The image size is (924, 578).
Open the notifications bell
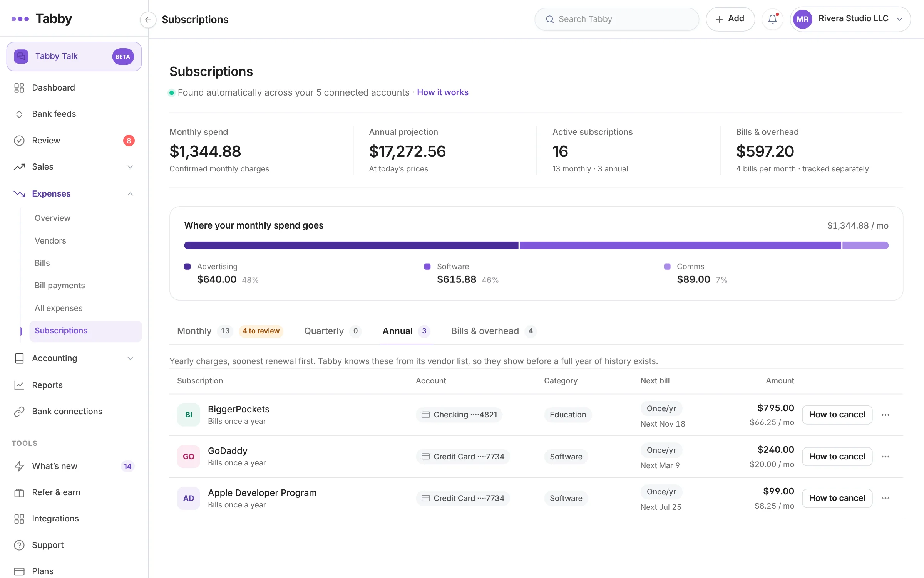tap(772, 19)
